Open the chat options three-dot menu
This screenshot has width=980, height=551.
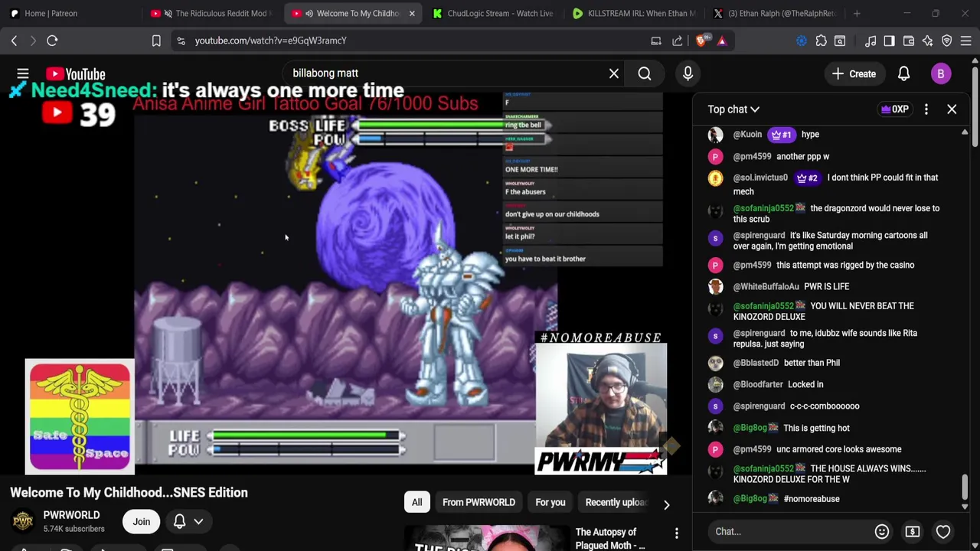pos(926,109)
